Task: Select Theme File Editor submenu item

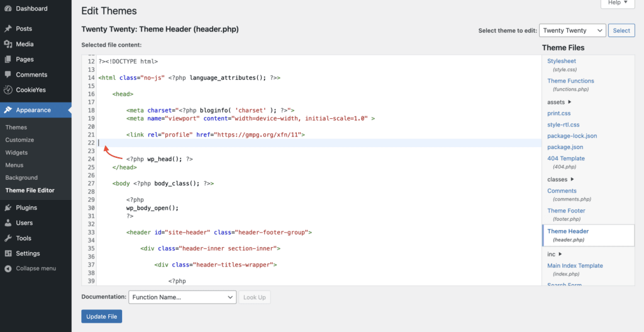Action: (x=30, y=191)
